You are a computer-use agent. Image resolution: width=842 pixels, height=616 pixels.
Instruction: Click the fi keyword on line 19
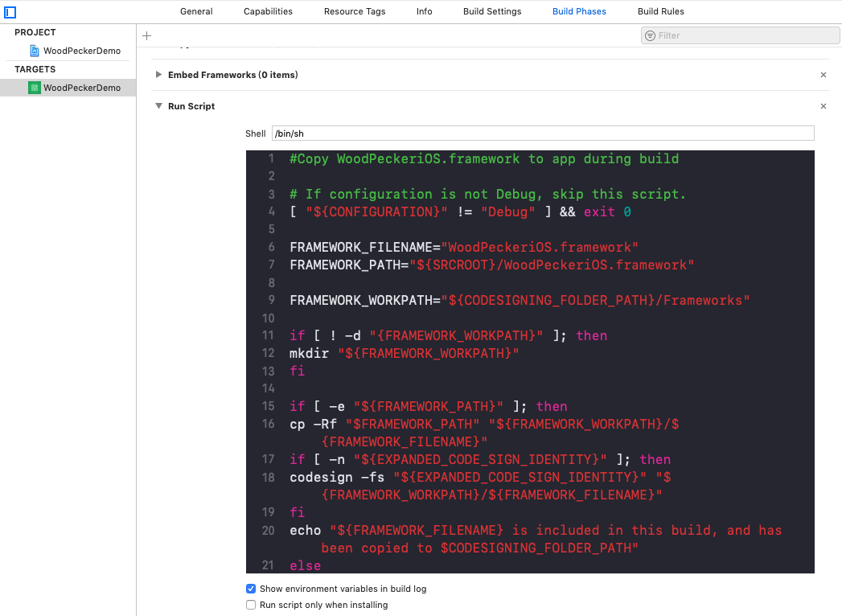[x=297, y=512]
